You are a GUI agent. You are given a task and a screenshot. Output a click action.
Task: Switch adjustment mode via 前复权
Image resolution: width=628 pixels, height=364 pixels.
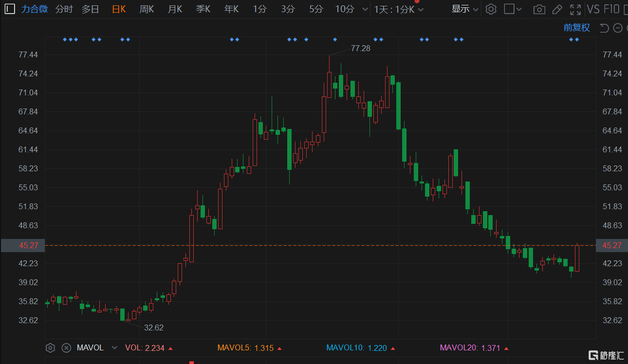[577, 28]
